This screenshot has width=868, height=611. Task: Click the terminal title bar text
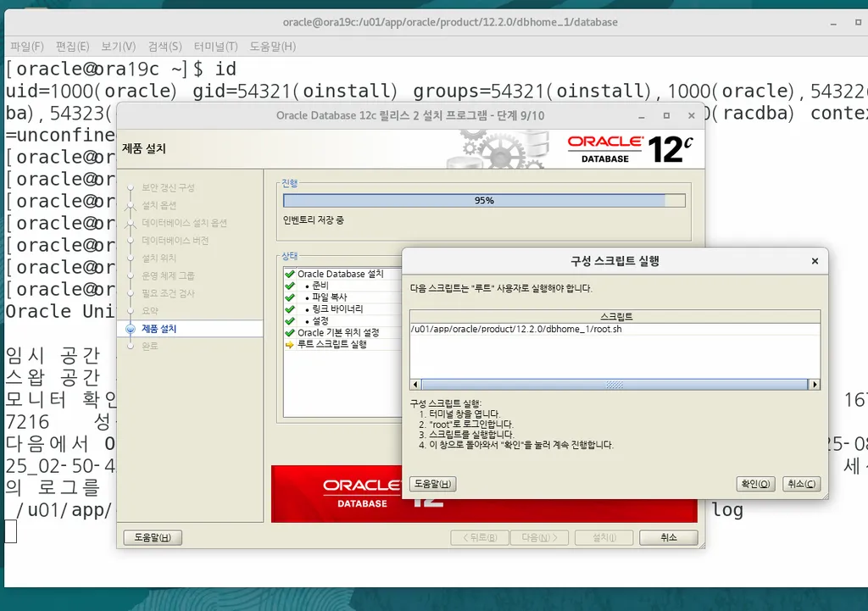[x=450, y=23]
